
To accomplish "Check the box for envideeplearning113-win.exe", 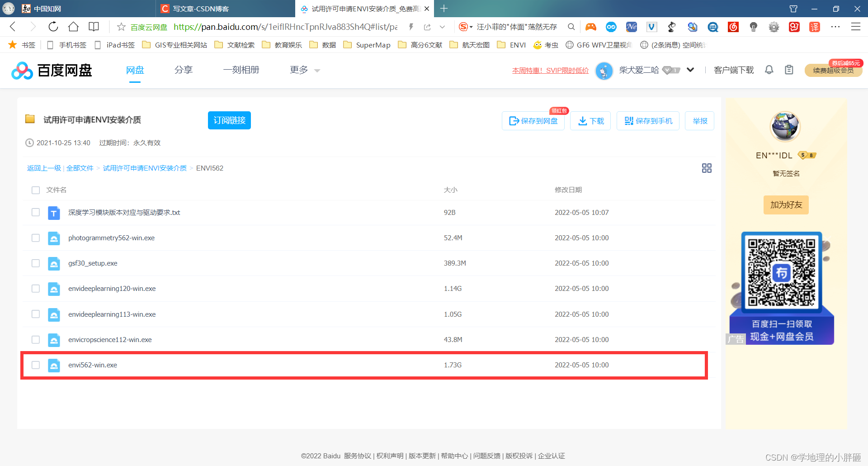I will (36, 314).
